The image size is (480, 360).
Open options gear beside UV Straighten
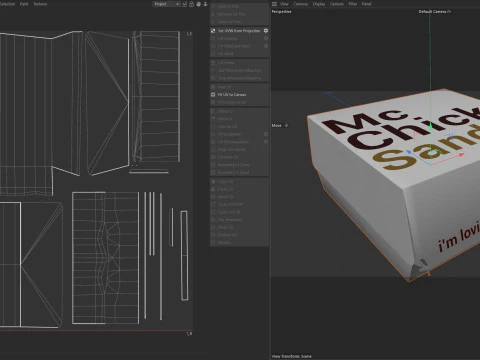point(266,134)
